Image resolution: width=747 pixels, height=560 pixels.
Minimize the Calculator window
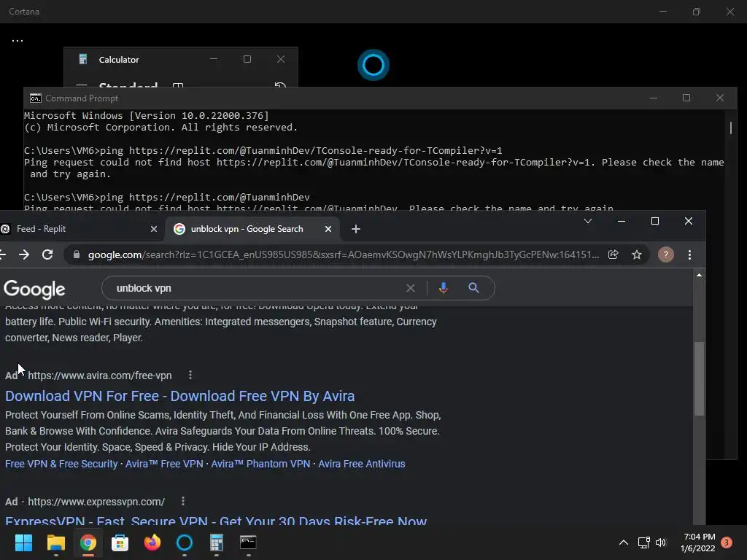pos(214,59)
